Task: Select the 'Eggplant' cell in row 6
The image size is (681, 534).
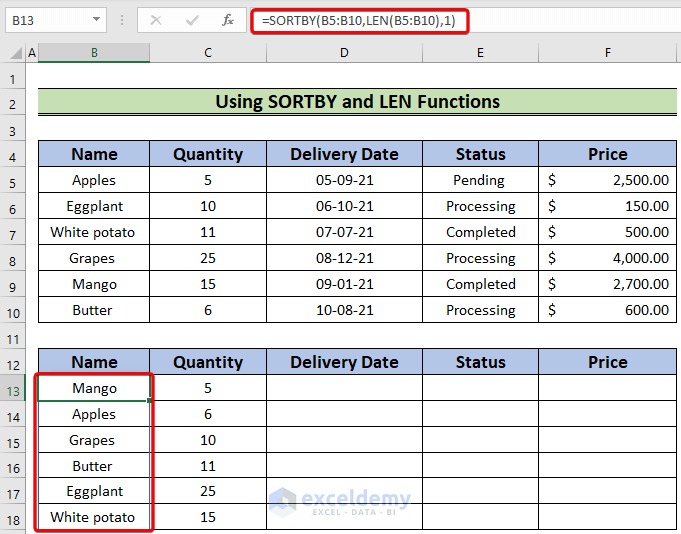Action: pos(94,206)
